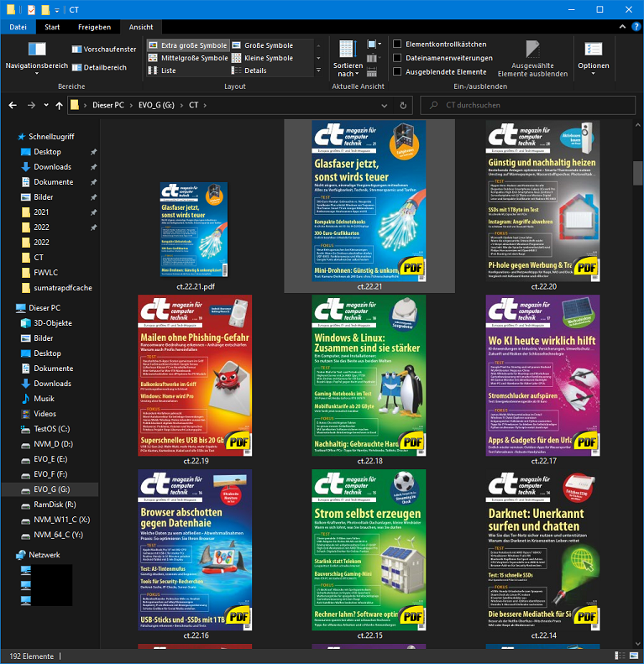Go up one folder level
The width and height of the screenshot is (644, 664).
click(59, 106)
